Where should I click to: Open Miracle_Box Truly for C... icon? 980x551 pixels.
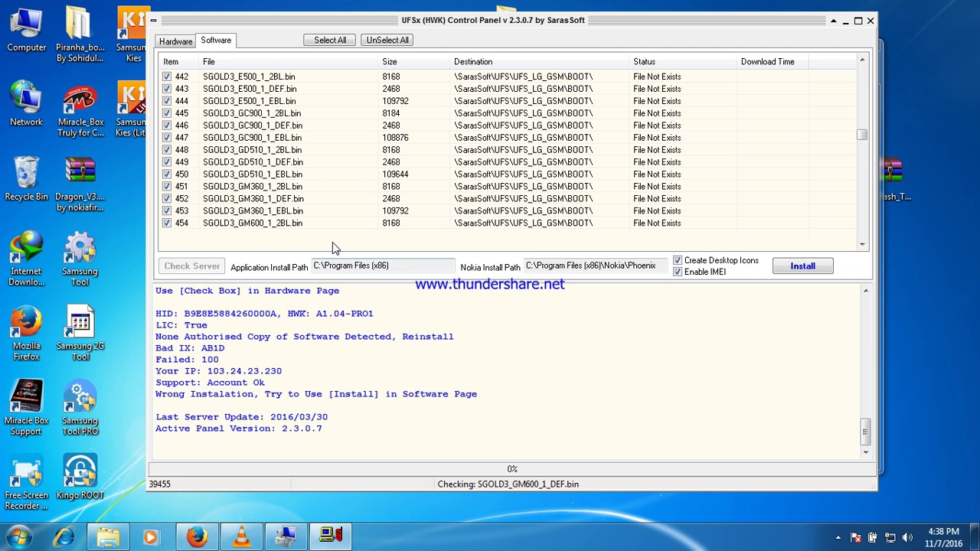click(80, 111)
